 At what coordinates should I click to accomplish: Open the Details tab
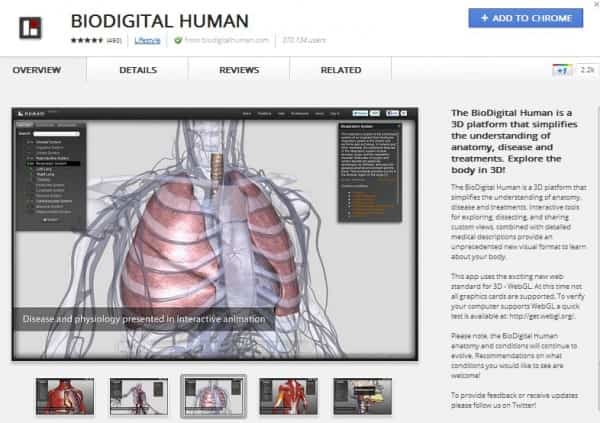(x=137, y=71)
